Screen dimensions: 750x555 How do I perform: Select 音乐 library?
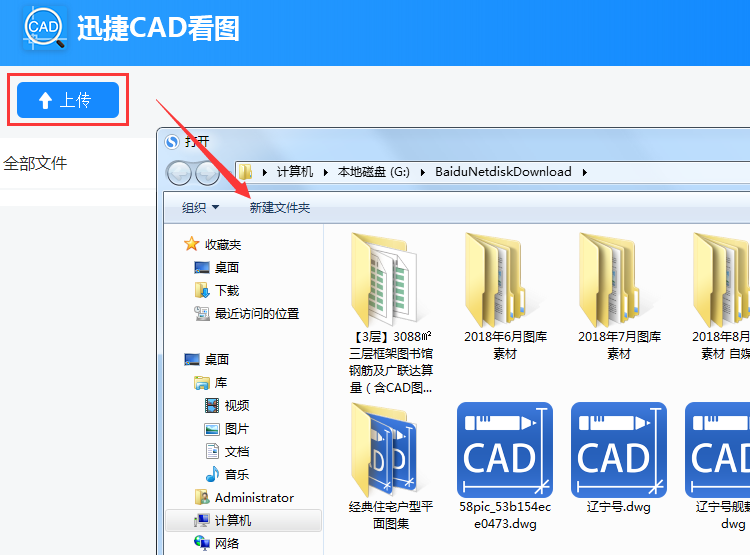click(x=237, y=475)
